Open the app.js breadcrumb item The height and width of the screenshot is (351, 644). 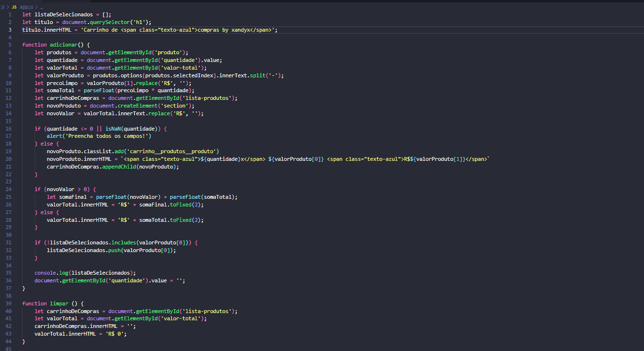(x=27, y=7)
